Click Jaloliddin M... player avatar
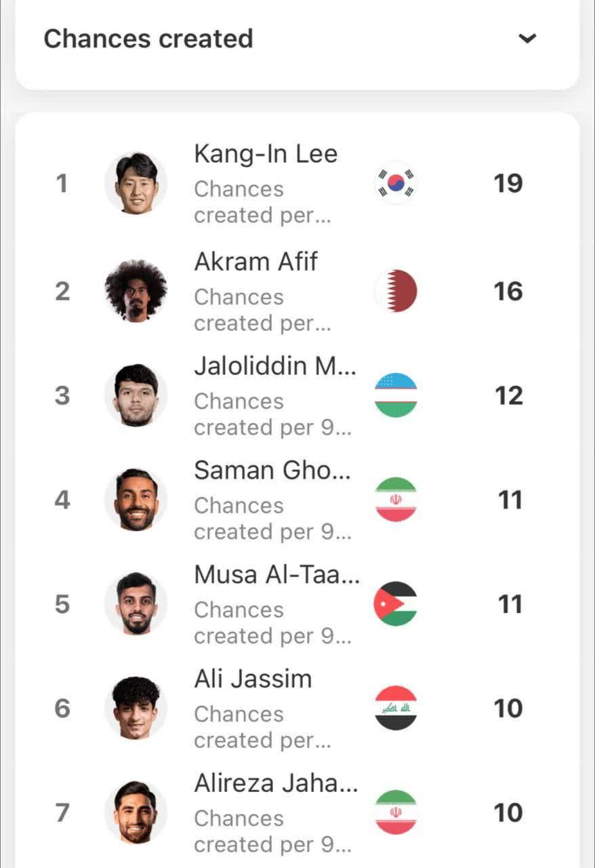This screenshot has width=595, height=868. (x=136, y=395)
